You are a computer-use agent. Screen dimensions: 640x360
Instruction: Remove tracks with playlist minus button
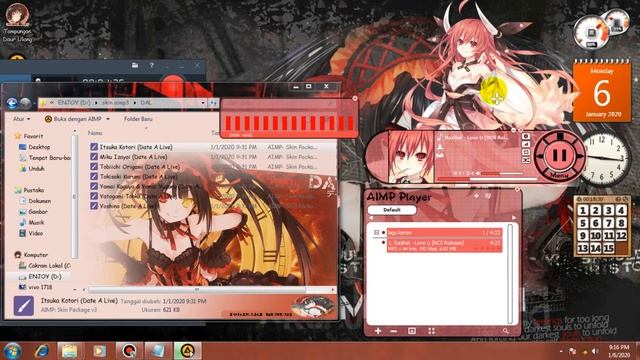[x=393, y=331]
